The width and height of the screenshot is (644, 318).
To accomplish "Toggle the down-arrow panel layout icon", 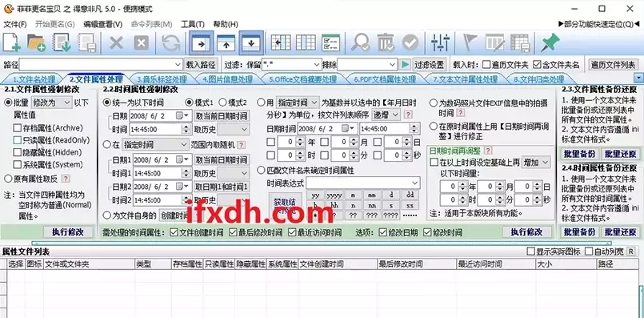I will [251, 42].
